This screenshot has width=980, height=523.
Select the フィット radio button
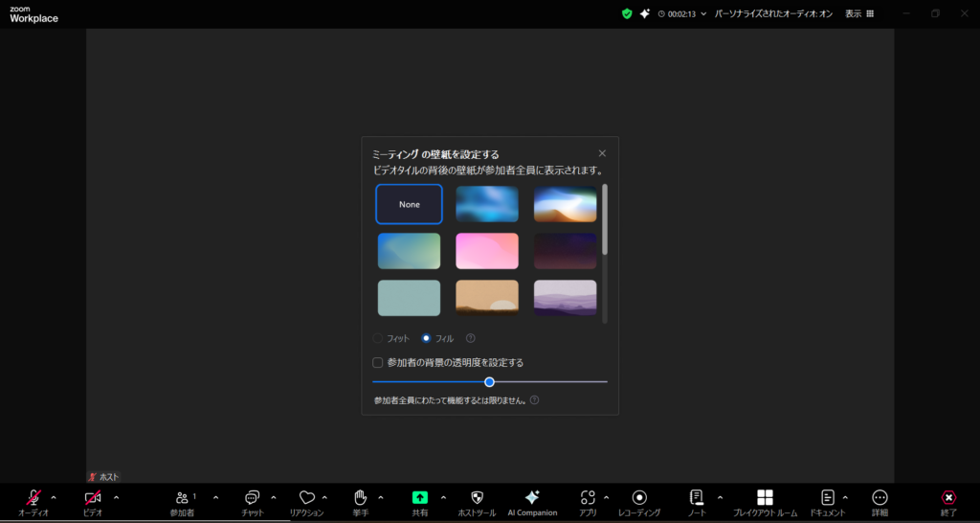pyautogui.click(x=378, y=338)
